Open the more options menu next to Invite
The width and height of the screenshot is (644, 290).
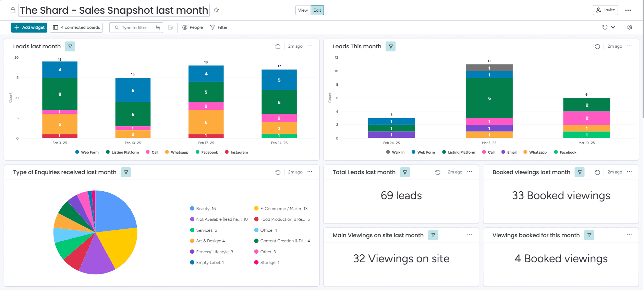click(x=628, y=10)
